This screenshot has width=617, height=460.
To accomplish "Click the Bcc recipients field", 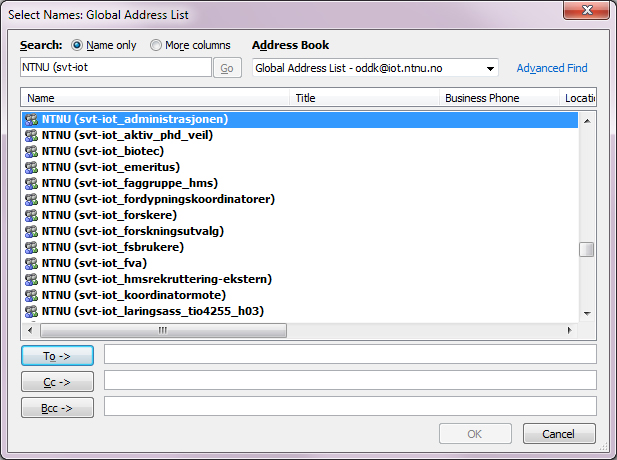I will click(x=350, y=406).
